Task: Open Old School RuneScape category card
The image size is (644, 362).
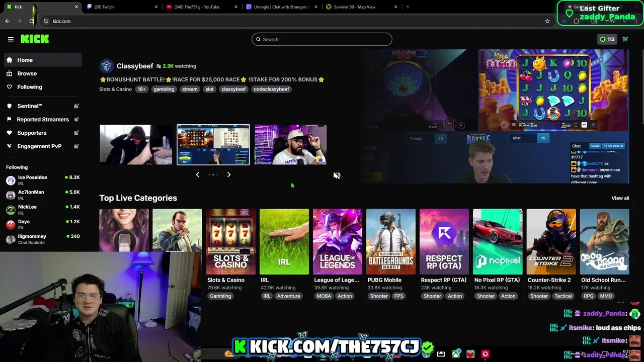Action: [604, 242]
